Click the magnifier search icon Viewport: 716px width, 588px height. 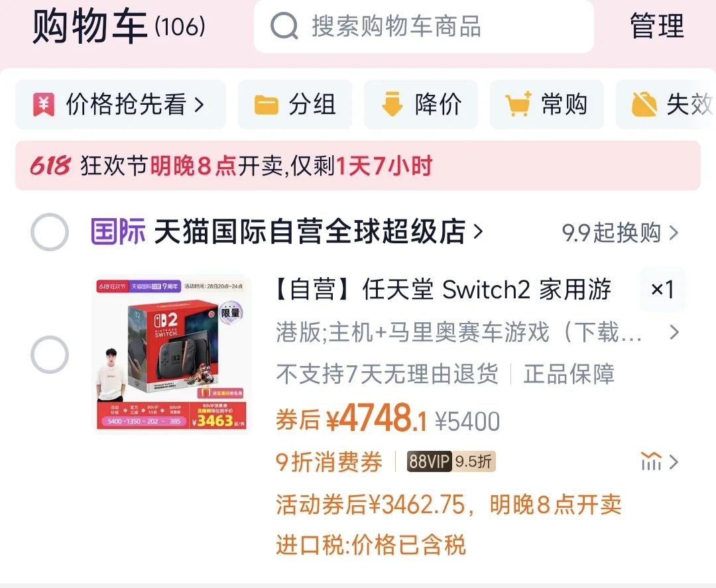pos(284,26)
